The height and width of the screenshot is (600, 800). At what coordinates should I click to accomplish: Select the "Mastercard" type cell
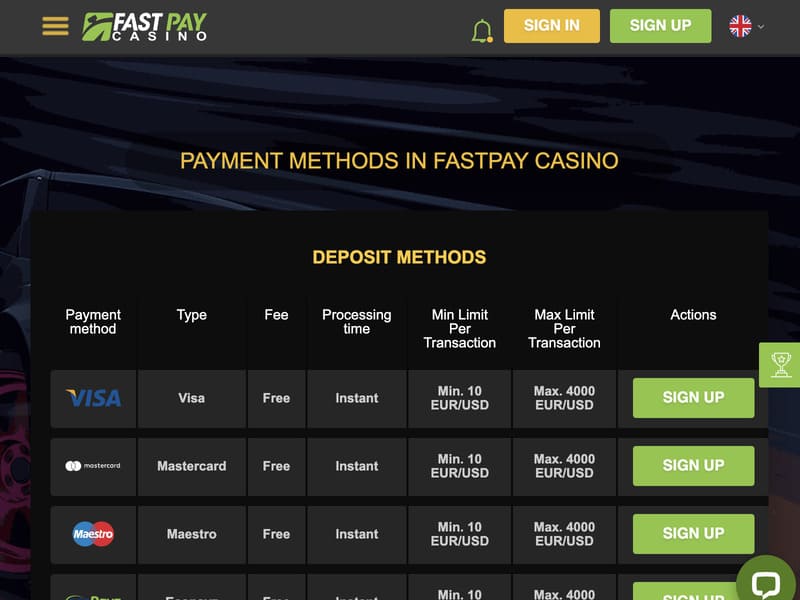coord(192,466)
